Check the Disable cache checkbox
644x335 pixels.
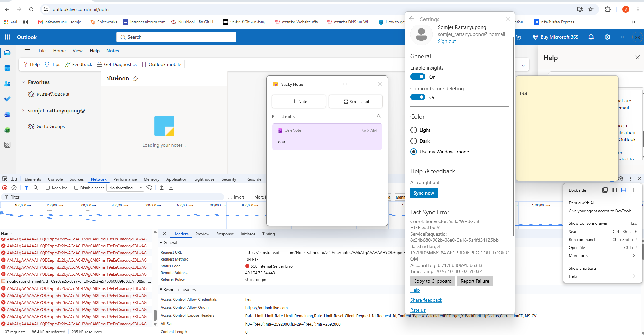[76, 188]
